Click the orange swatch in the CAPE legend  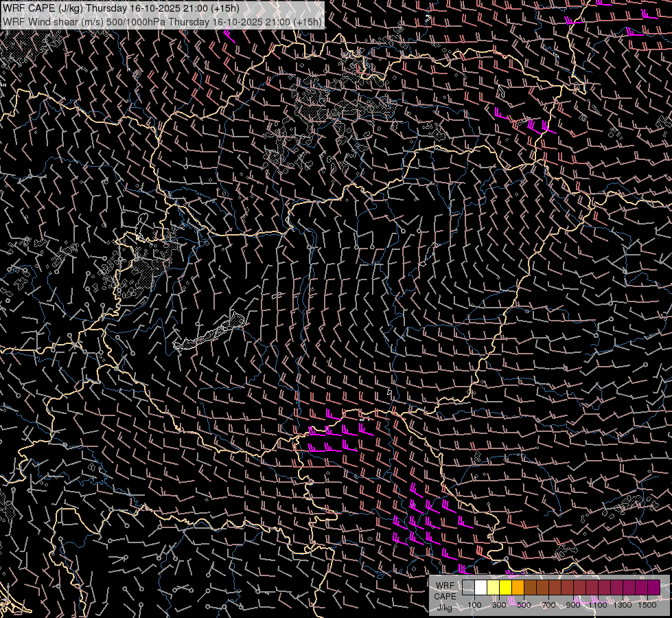pos(518,588)
